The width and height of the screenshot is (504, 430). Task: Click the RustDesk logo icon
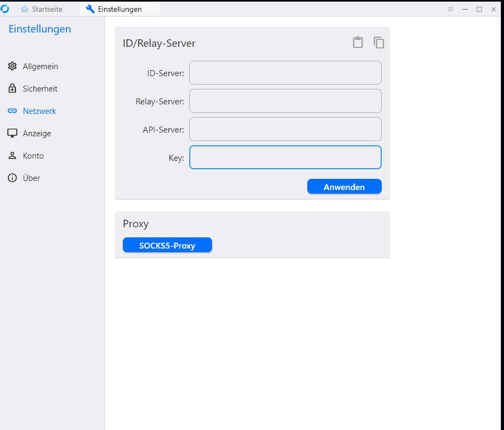[5, 9]
